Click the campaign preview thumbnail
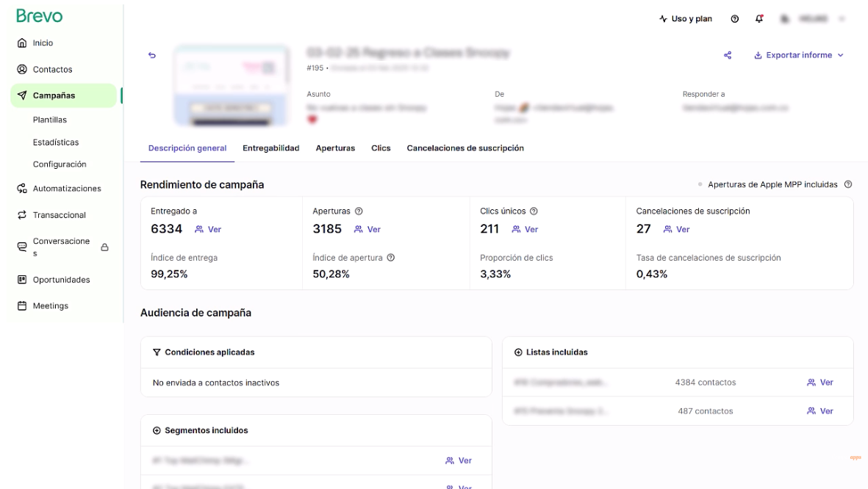The width and height of the screenshot is (868, 489). [x=232, y=86]
